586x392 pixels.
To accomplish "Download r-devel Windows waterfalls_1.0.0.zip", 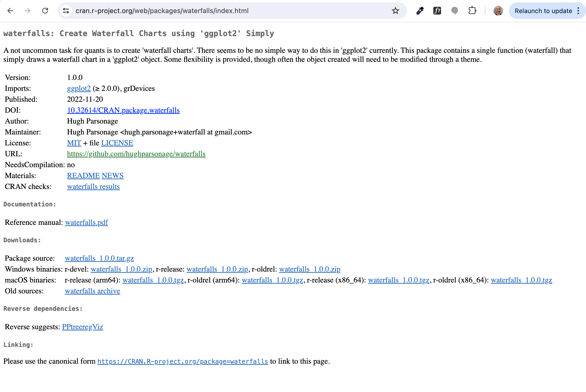I will click(x=121, y=269).
